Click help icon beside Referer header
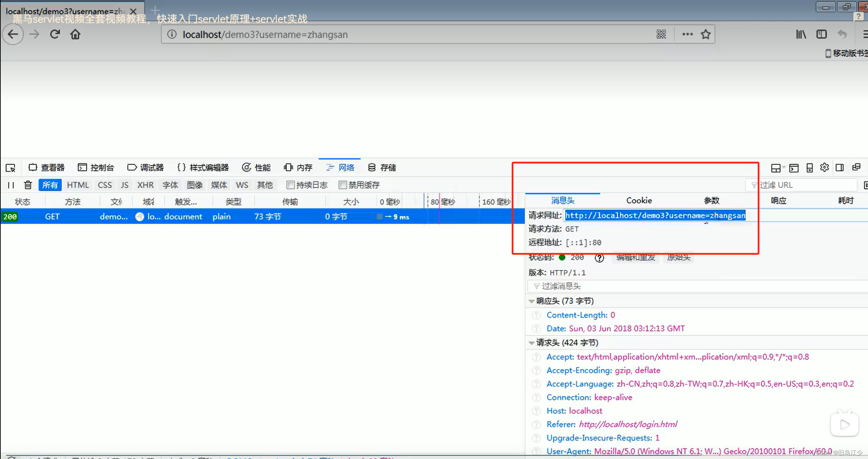868x459 pixels. tap(536, 424)
